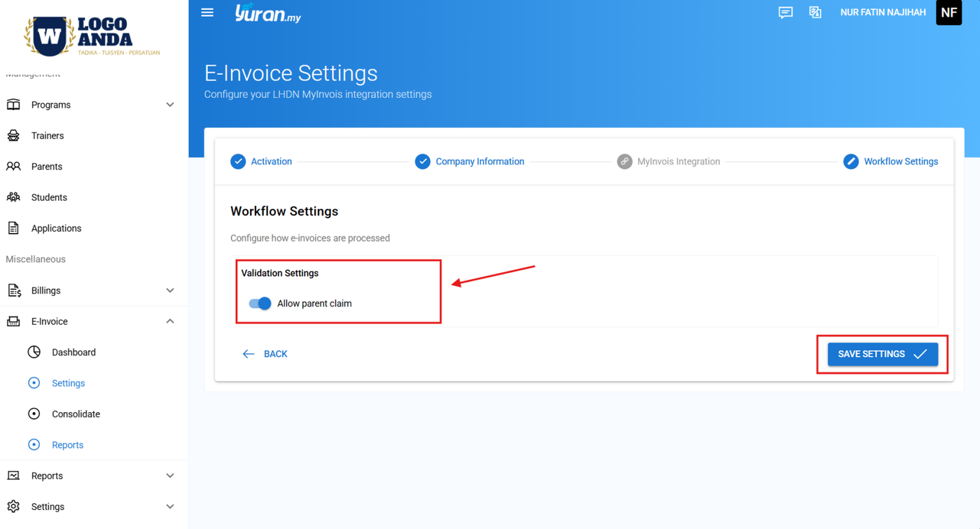Screen dimensions: 980x529
Task: Click the Back button
Action: (x=265, y=354)
